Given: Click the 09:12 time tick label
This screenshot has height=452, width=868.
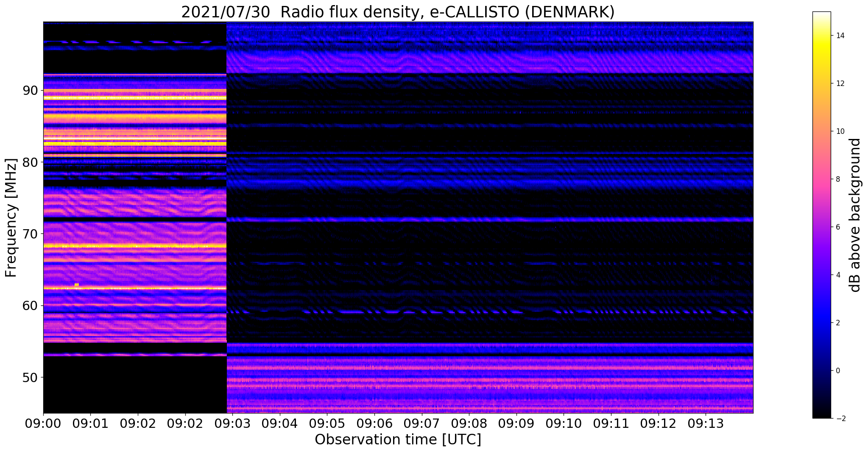Looking at the screenshot, I should click(x=658, y=423).
